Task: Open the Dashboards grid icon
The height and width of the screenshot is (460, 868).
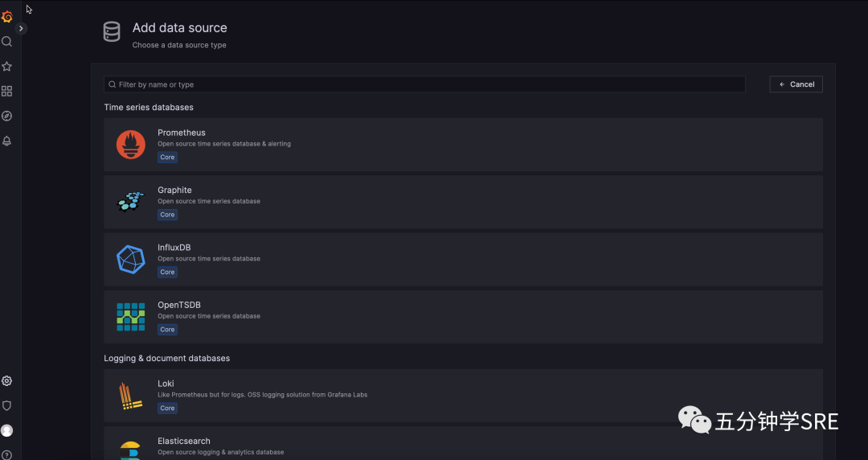Action: 6,91
